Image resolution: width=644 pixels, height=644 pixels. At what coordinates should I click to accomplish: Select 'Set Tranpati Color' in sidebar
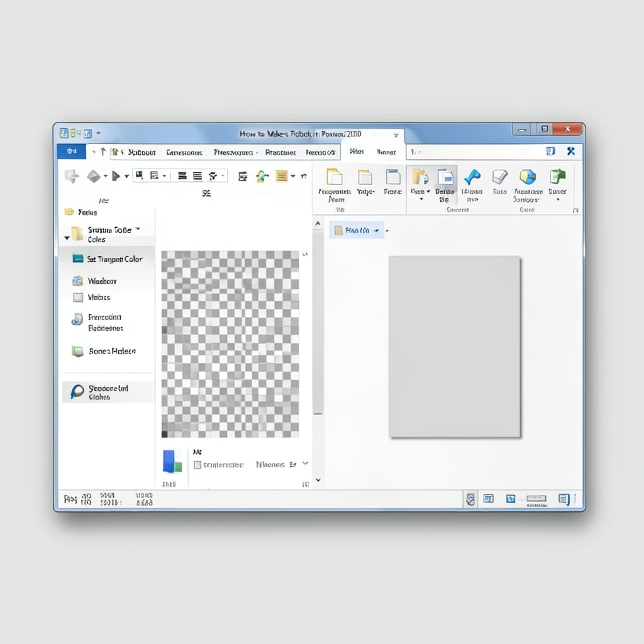tap(108, 259)
